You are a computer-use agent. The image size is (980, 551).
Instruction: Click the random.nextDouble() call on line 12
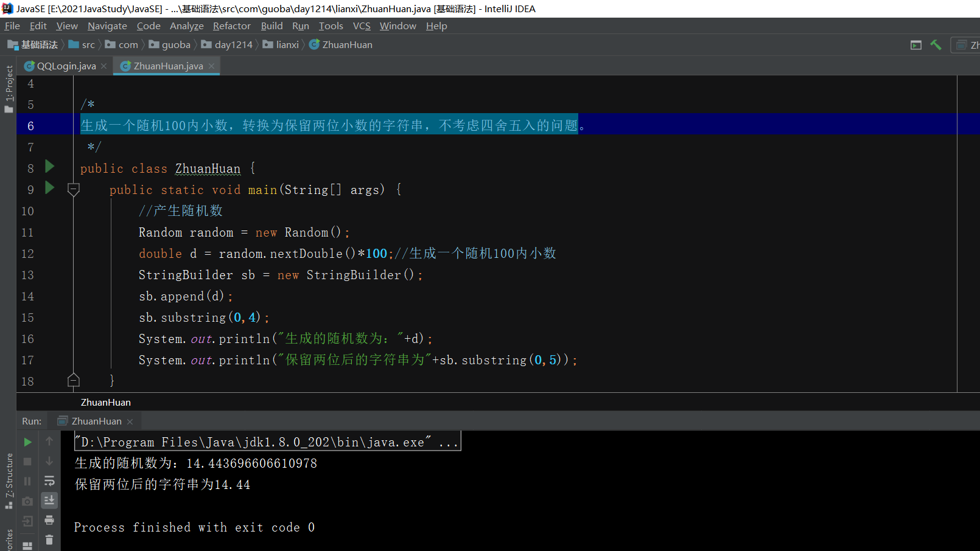pyautogui.click(x=287, y=254)
